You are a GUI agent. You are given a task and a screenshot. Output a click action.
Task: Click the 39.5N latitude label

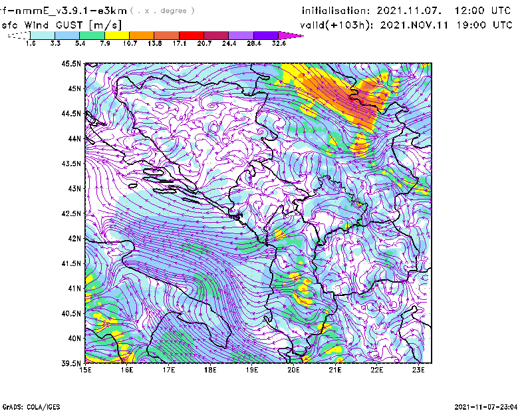[x=71, y=363]
